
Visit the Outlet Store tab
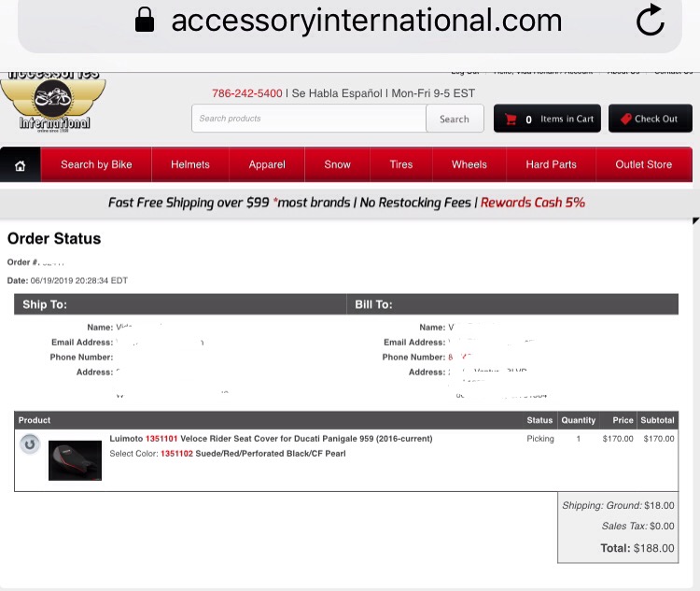pos(644,164)
